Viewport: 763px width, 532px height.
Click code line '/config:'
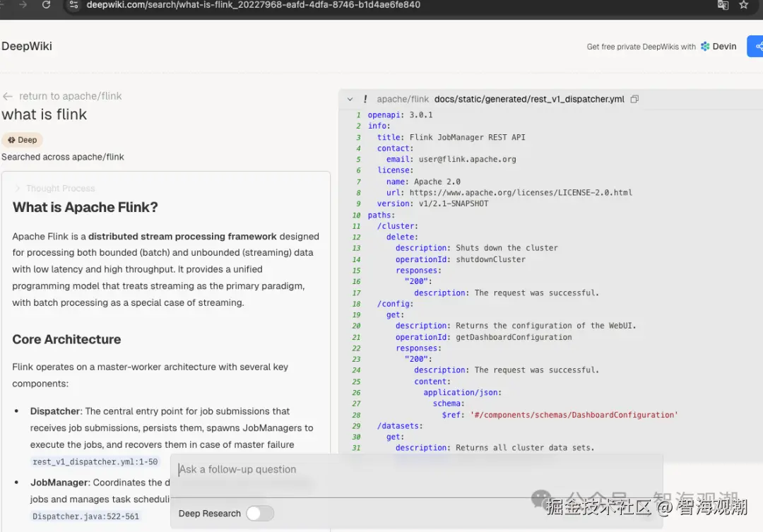click(x=395, y=304)
